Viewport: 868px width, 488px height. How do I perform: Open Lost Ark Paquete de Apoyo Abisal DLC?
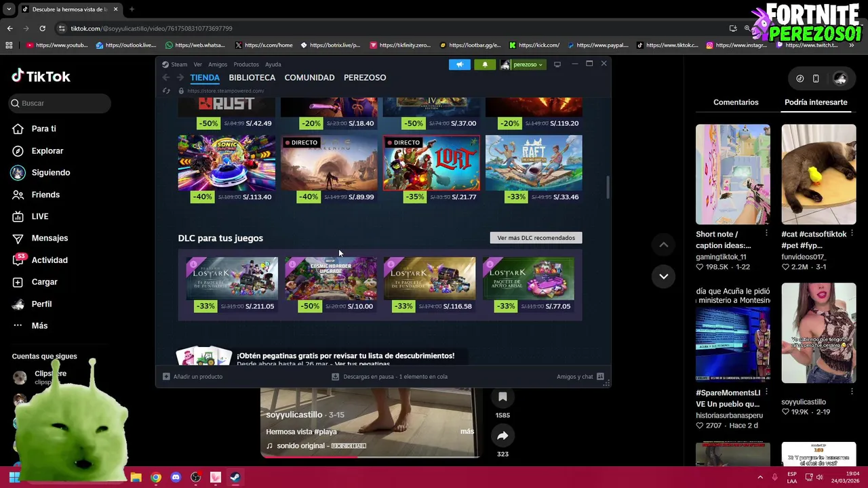(x=528, y=278)
